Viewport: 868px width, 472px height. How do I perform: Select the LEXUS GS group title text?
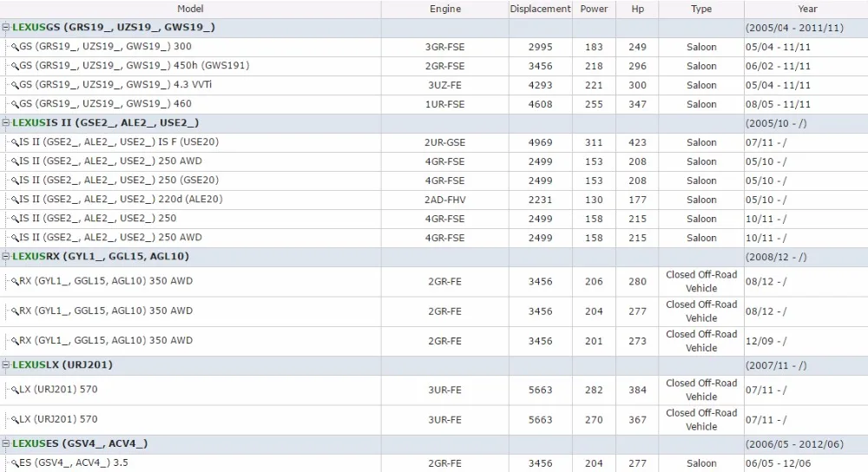pos(114,27)
